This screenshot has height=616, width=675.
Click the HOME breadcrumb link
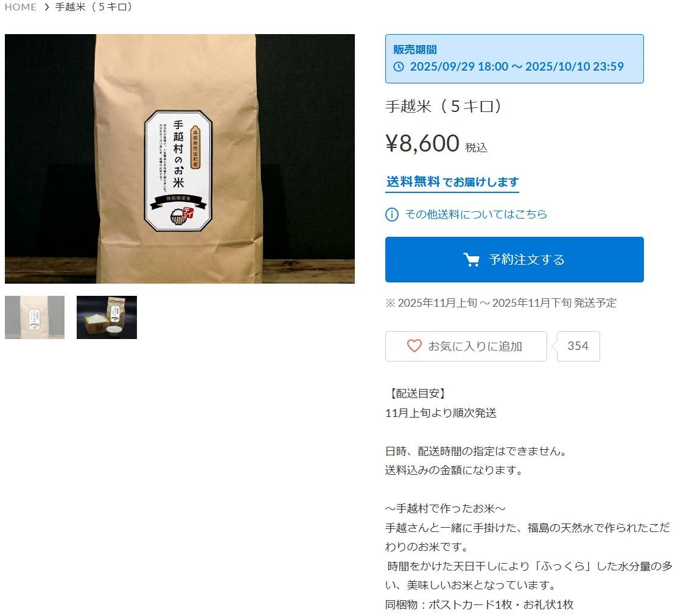point(20,7)
